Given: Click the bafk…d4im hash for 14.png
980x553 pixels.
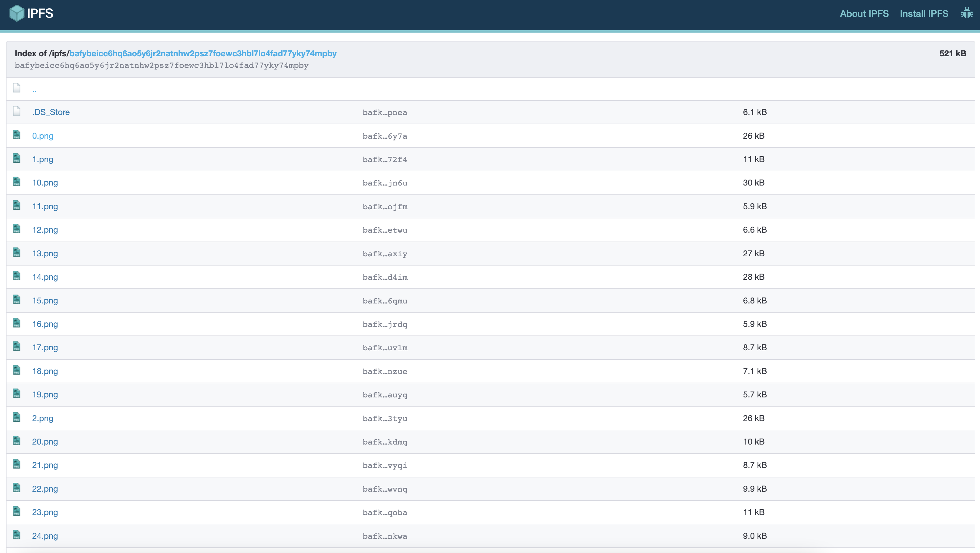Looking at the screenshot, I should click(385, 277).
